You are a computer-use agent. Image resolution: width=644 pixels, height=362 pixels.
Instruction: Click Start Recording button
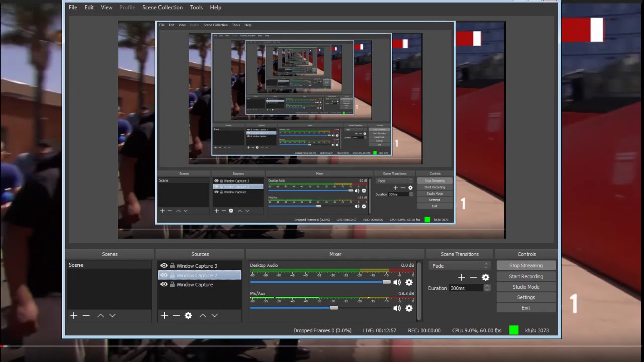tap(526, 276)
